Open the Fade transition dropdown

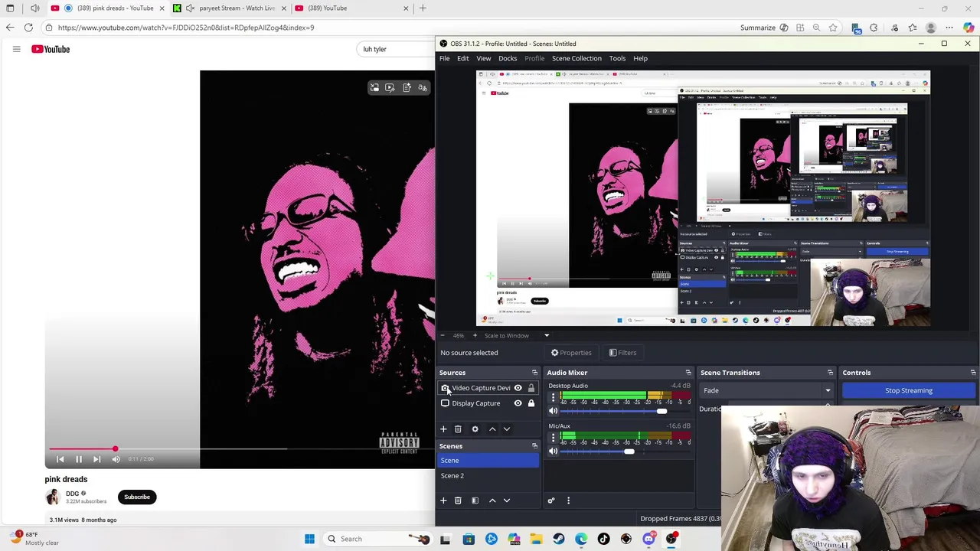[x=766, y=391]
